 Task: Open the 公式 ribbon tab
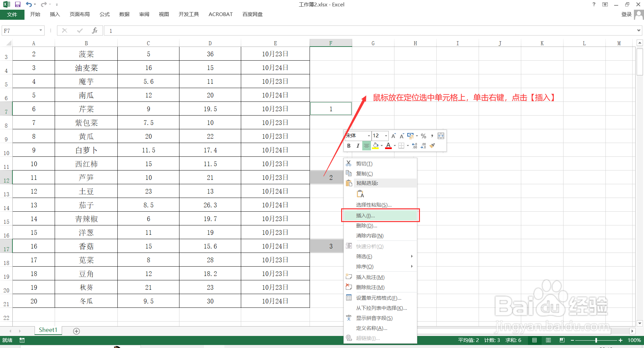(x=105, y=14)
